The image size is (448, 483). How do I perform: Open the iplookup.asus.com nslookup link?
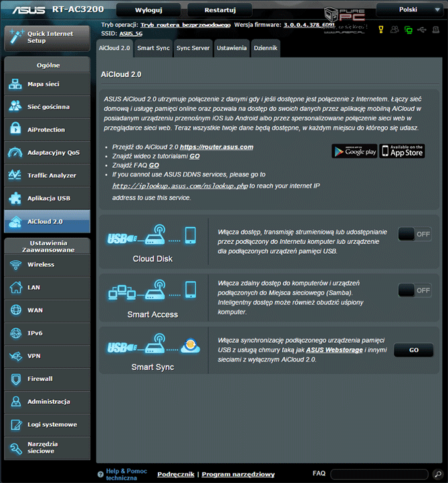180,186
